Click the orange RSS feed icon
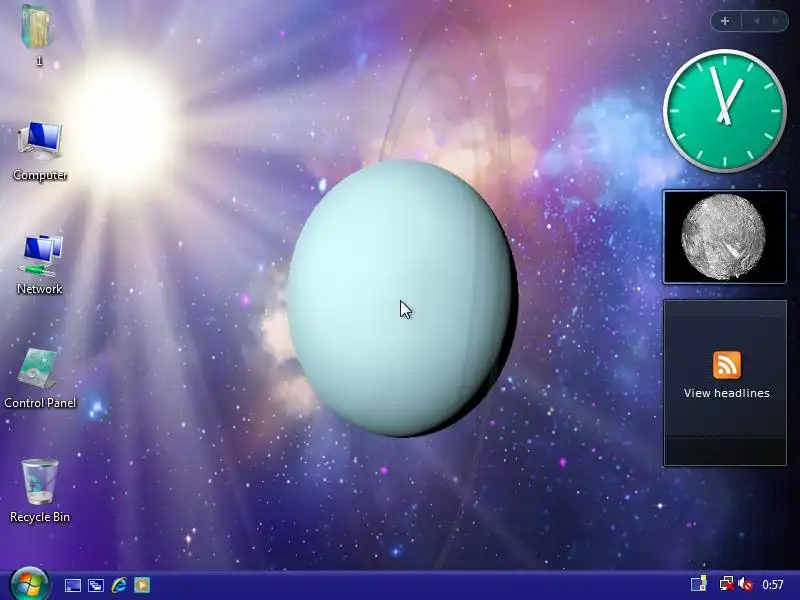Screen dimensions: 800x600 [x=727, y=365]
